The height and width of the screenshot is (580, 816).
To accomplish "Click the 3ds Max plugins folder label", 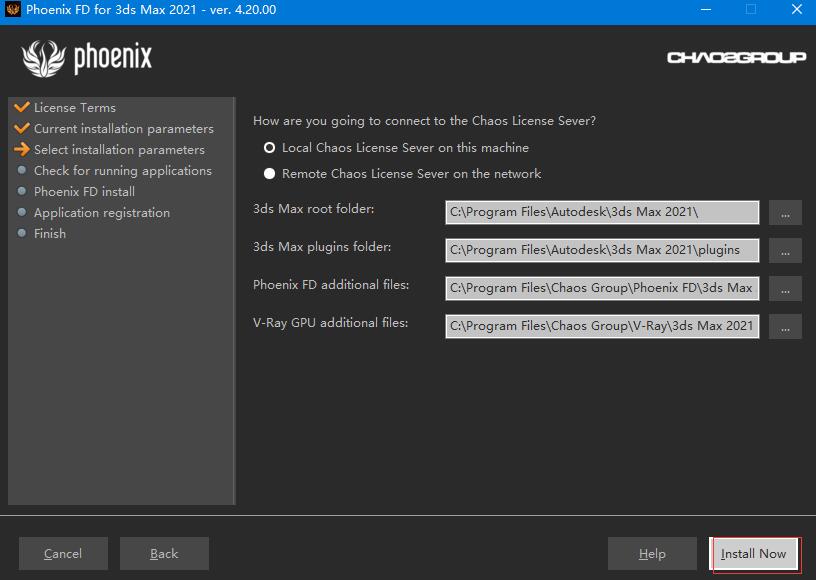I will pos(322,247).
